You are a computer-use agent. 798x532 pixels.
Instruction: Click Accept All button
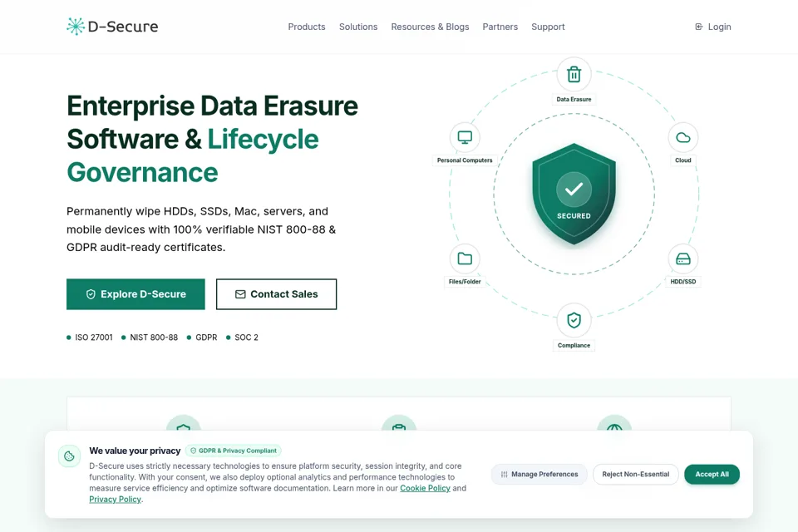click(x=712, y=475)
